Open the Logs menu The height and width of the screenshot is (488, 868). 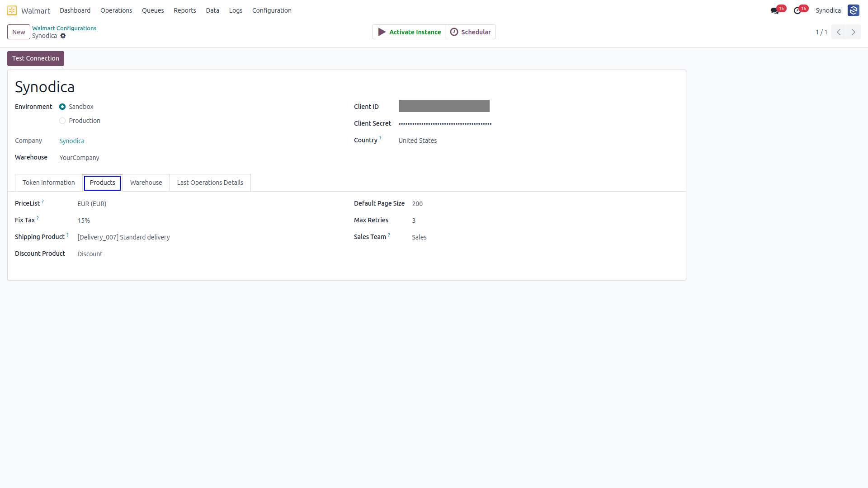(x=236, y=10)
